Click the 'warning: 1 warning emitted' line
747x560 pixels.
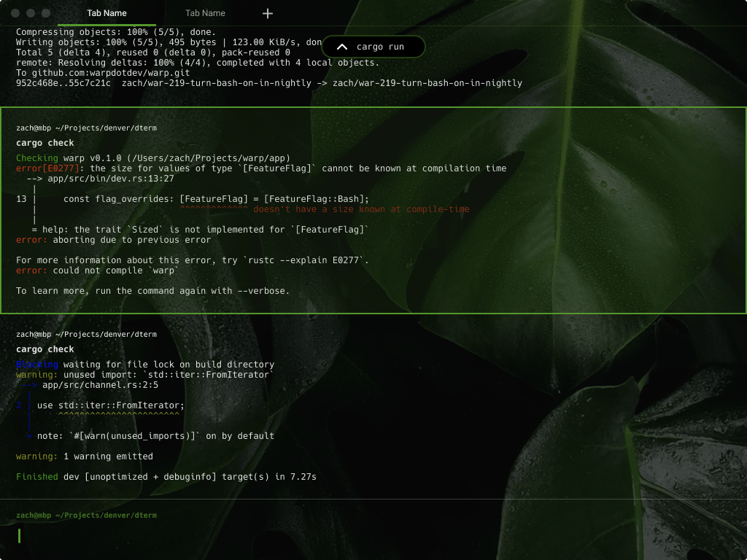coord(85,456)
